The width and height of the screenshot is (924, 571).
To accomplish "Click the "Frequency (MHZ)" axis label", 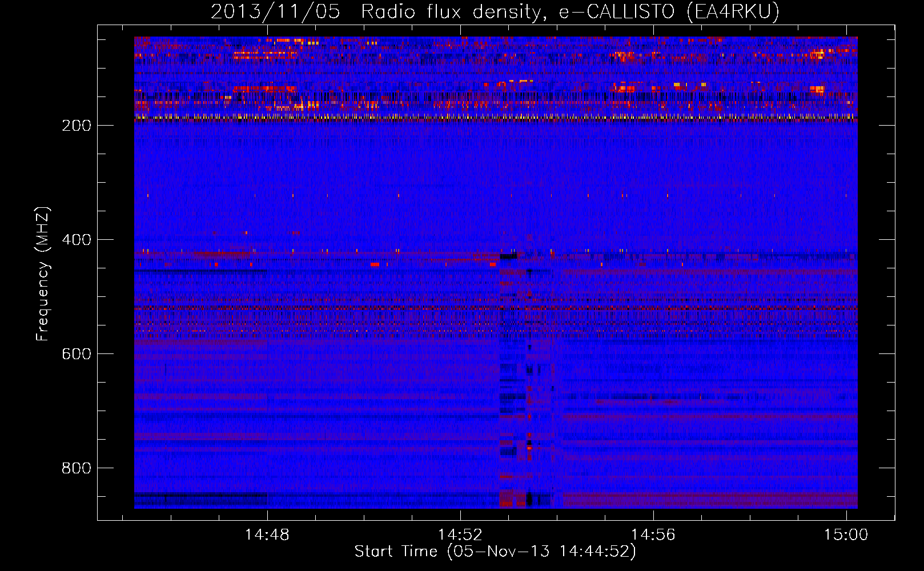I will [43, 274].
